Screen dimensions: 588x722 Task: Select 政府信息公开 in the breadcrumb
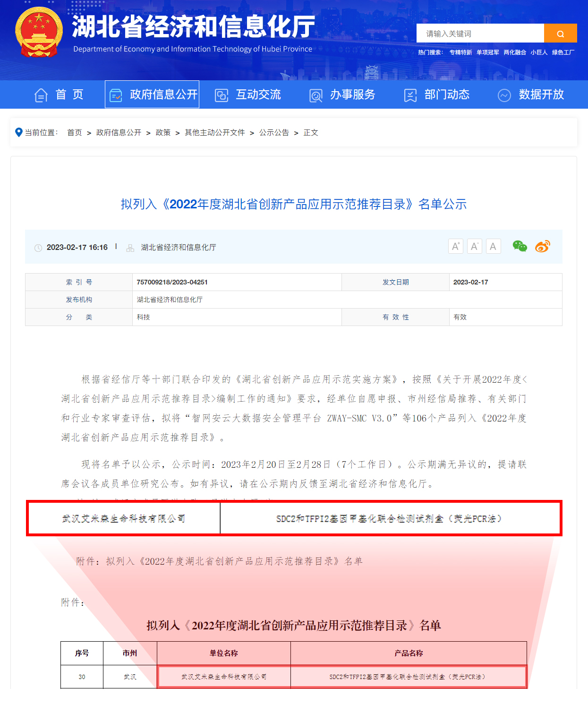point(119,133)
